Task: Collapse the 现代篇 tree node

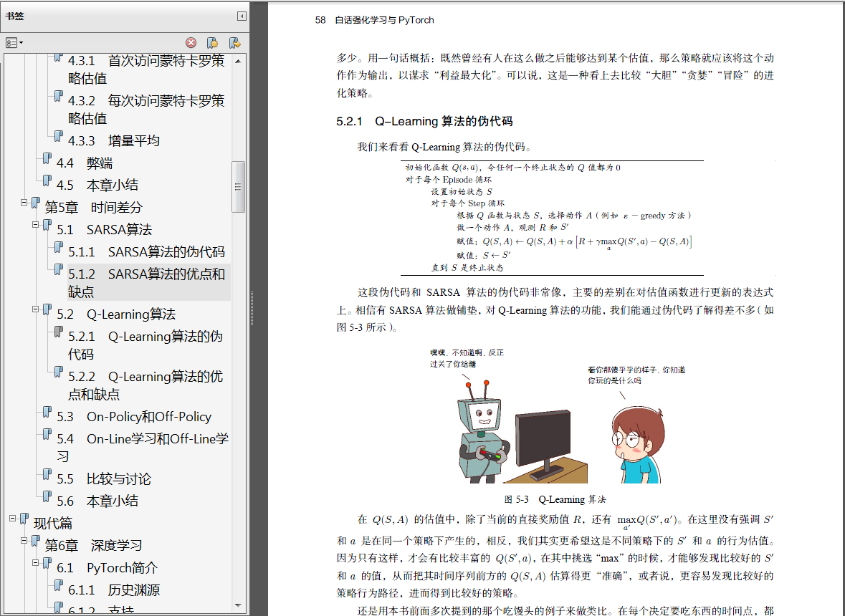Action: pyautogui.click(x=12, y=519)
